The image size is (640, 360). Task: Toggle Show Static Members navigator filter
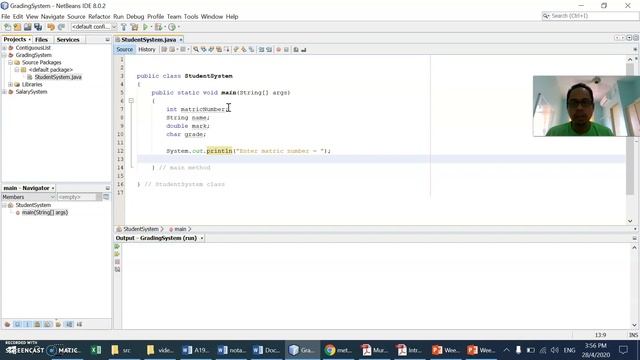click(x=27, y=324)
